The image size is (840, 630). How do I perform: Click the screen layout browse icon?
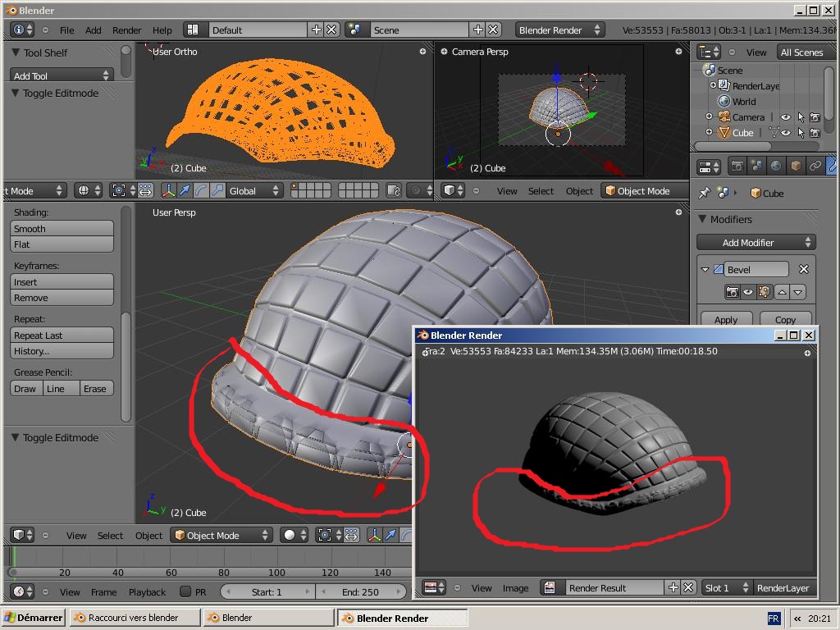click(x=193, y=30)
